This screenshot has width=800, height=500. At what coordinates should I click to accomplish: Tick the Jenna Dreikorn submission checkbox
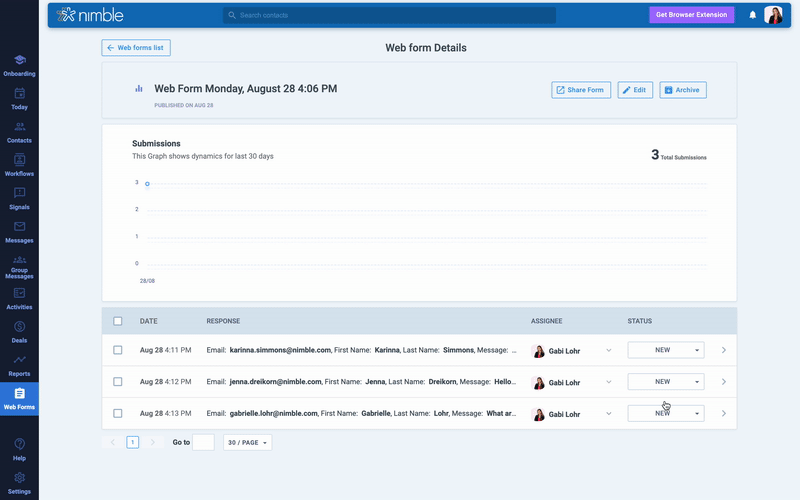(118, 382)
